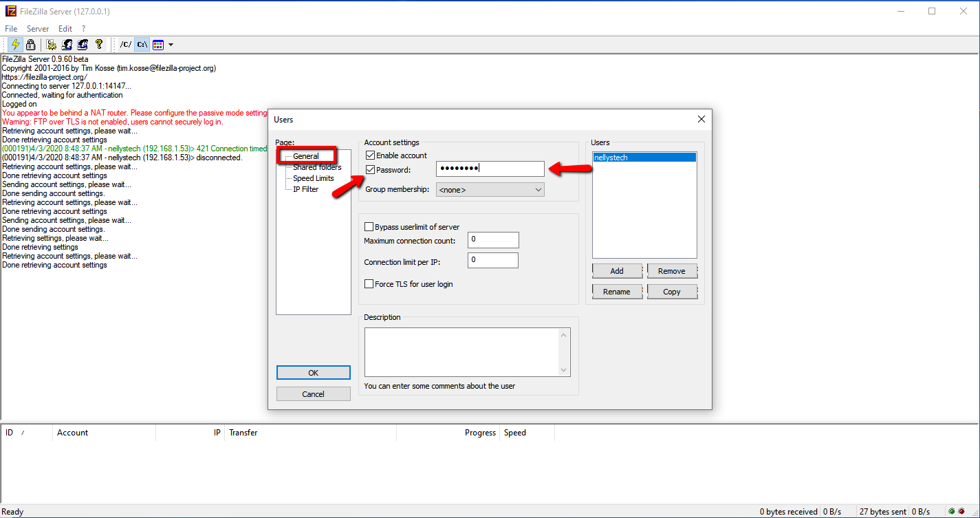Open the Edit menu

click(x=65, y=29)
